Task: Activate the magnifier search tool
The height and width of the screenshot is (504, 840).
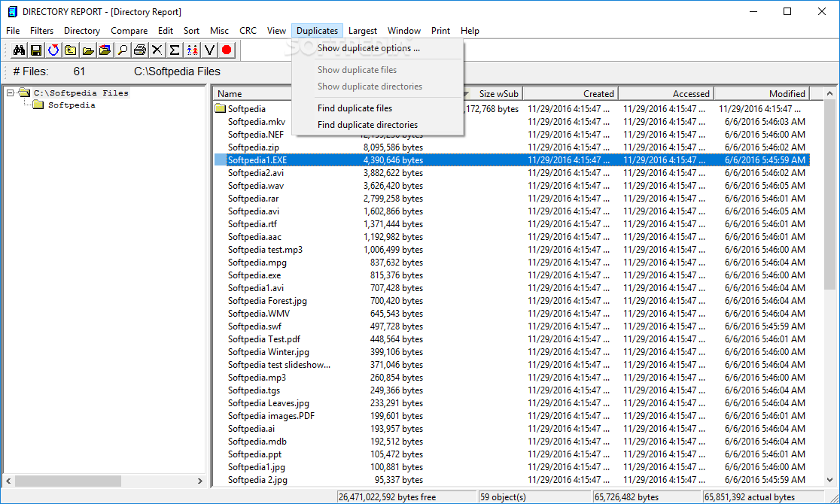Action: (123, 50)
